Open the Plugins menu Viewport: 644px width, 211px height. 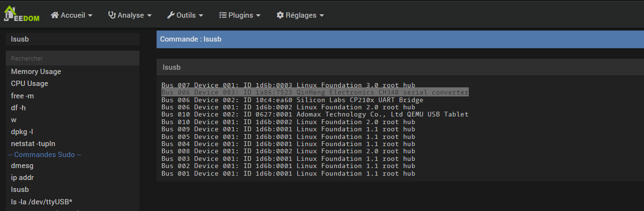pos(240,15)
